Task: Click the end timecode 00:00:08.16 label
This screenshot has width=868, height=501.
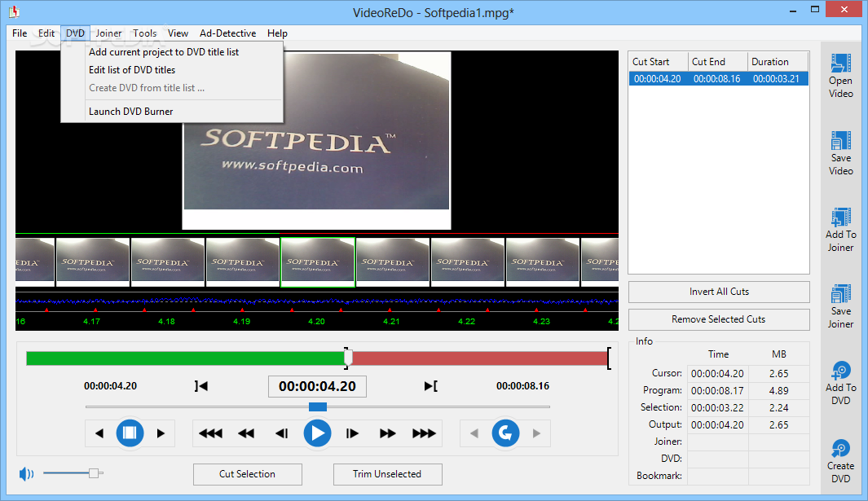Action: (x=522, y=386)
